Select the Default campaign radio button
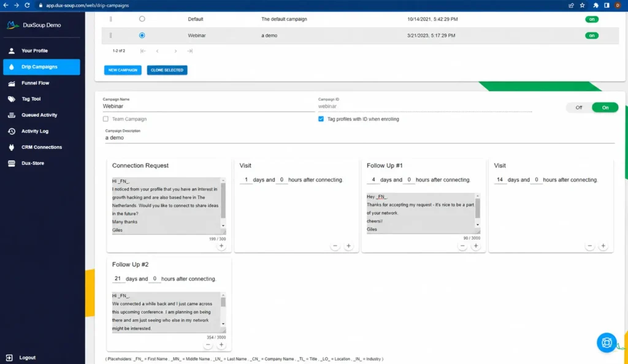Screen dimensions: 628x364 [x=142, y=19]
